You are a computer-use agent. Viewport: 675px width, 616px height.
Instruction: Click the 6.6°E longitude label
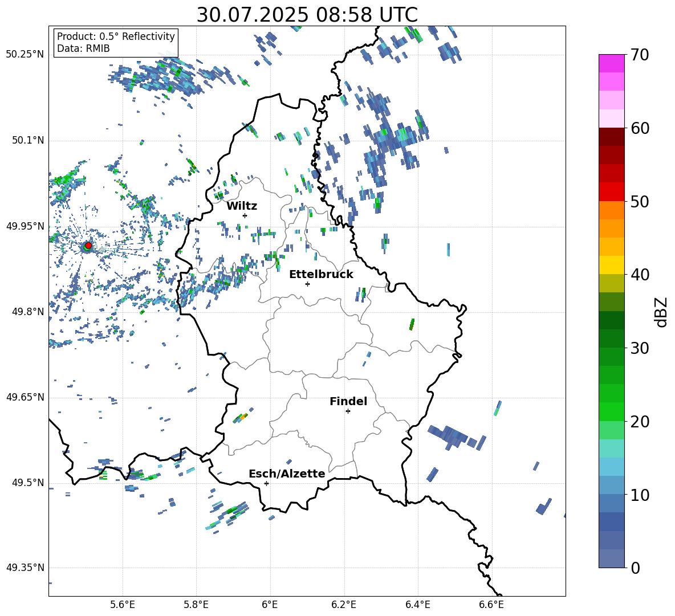tap(491, 605)
